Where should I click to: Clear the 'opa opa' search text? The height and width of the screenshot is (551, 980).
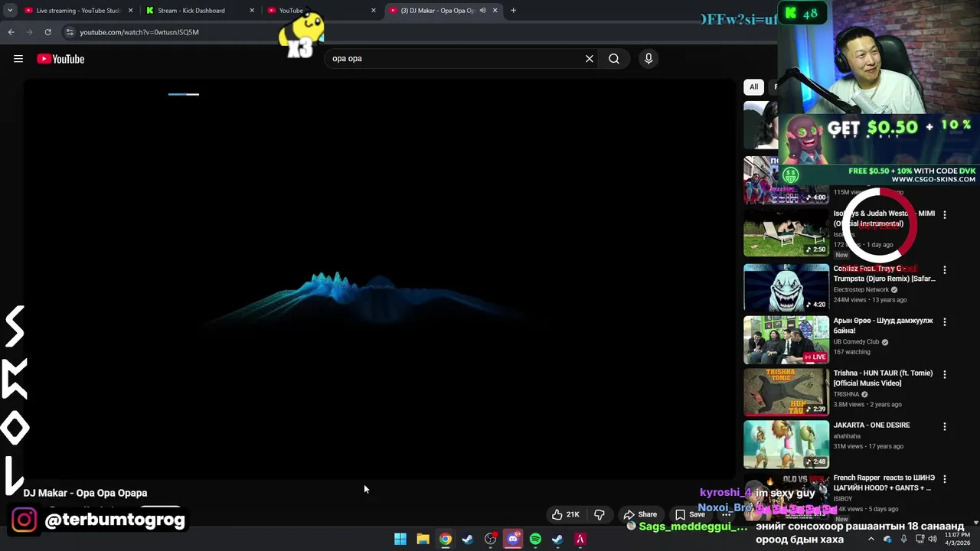pyautogui.click(x=590, y=58)
